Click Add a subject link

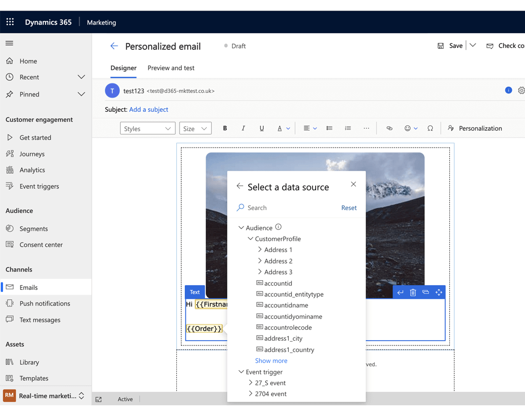(149, 110)
